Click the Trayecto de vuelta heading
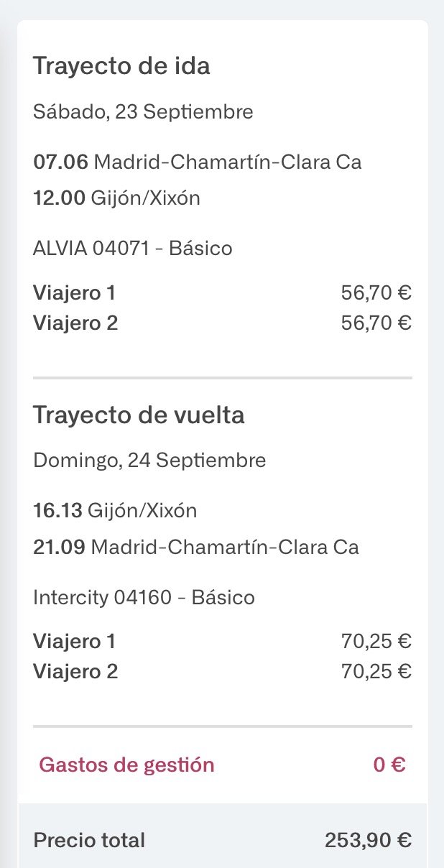444x868 pixels. [x=139, y=415]
